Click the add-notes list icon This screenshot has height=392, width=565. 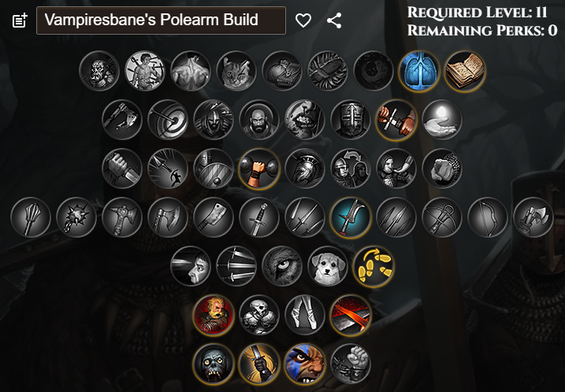(x=20, y=20)
